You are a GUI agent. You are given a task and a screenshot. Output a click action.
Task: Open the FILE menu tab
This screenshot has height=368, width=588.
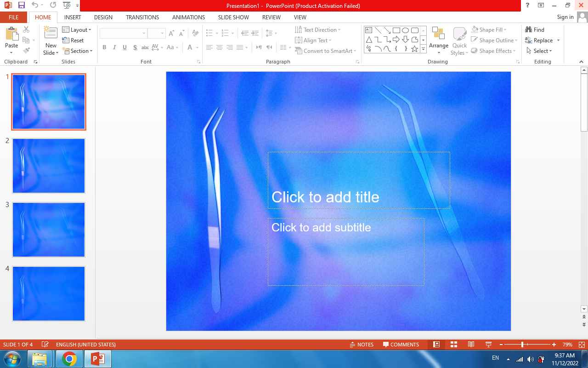pos(14,17)
